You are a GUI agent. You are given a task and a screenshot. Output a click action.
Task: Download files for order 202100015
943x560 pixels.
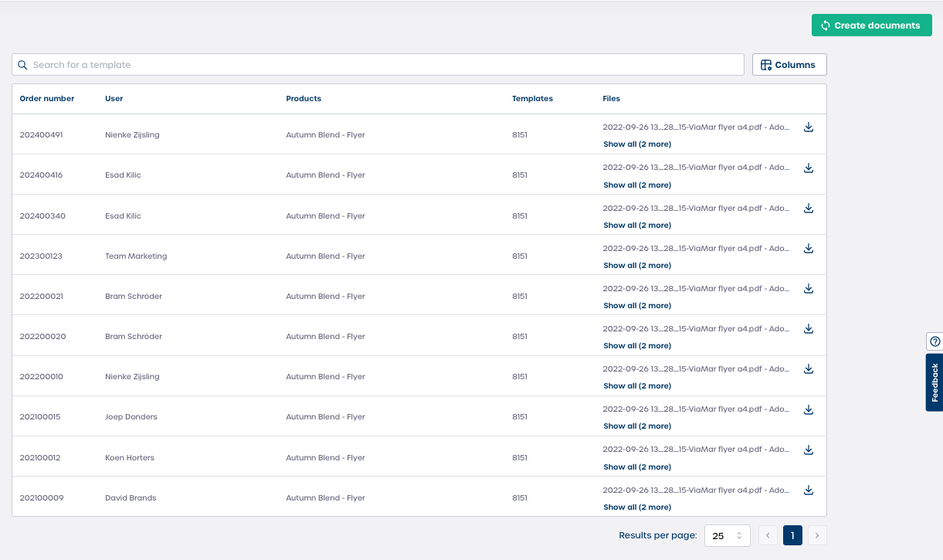pos(809,409)
